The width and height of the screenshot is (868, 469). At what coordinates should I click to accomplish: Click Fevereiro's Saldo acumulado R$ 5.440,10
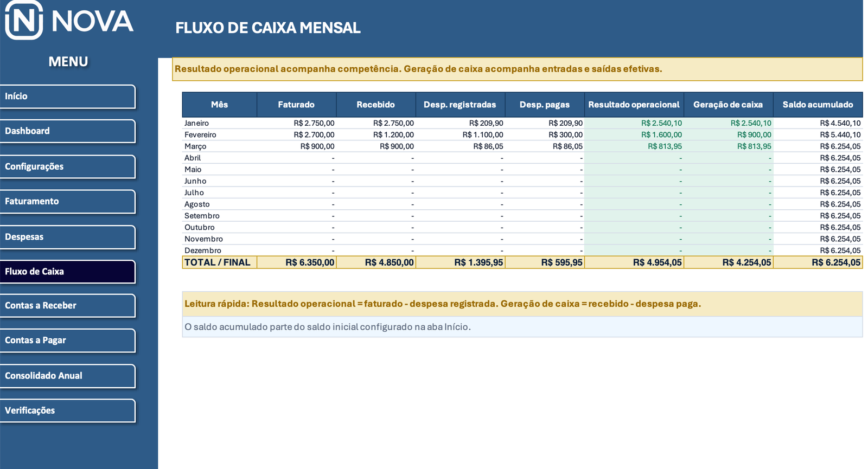(x=840, y=135)
